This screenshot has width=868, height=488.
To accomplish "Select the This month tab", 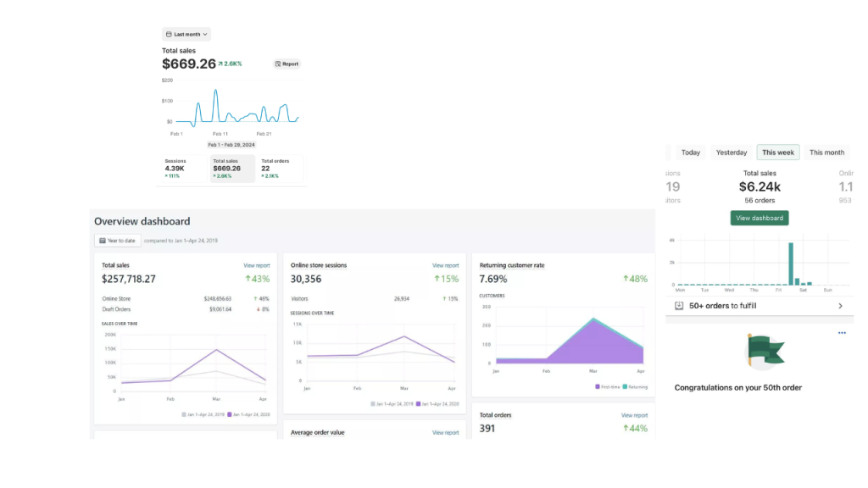I will [x=826, y=152].
